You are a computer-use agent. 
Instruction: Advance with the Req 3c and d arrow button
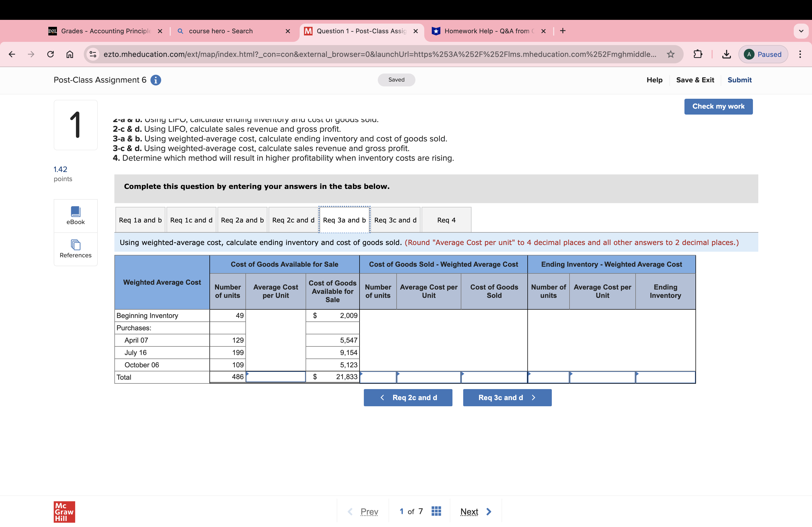507,397
